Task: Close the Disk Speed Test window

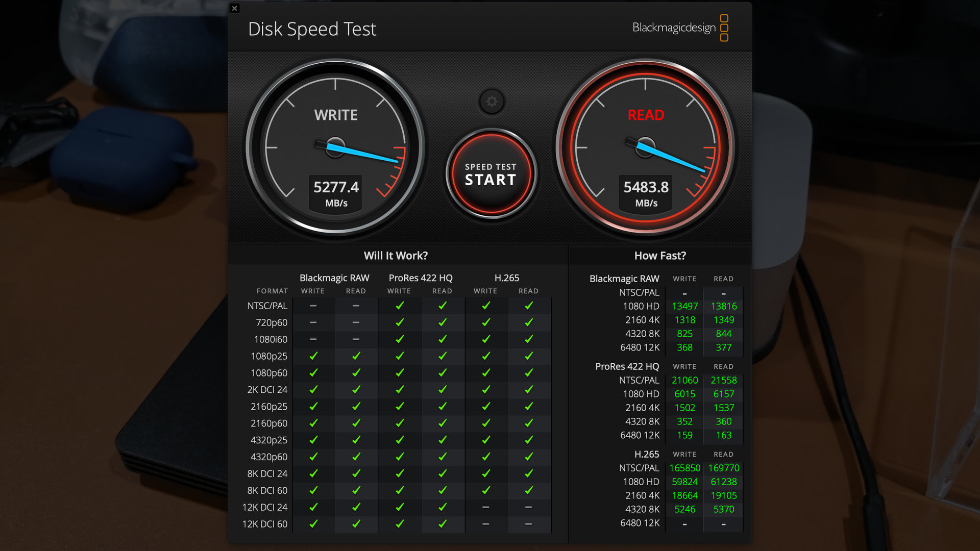Action: click(234, 8)
